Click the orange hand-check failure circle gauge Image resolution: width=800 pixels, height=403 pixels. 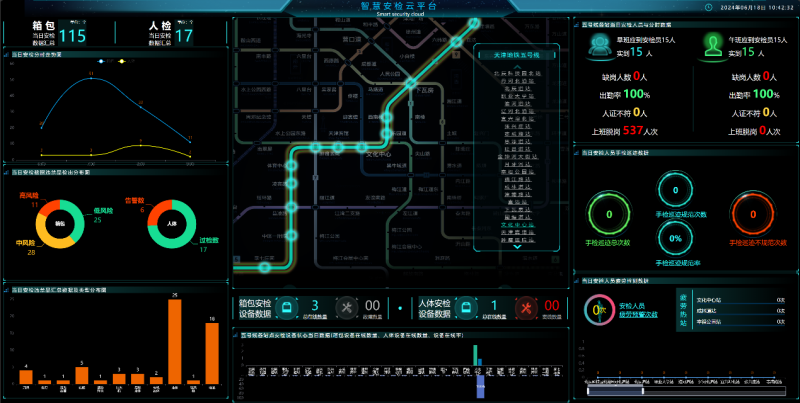coord(756,213)
